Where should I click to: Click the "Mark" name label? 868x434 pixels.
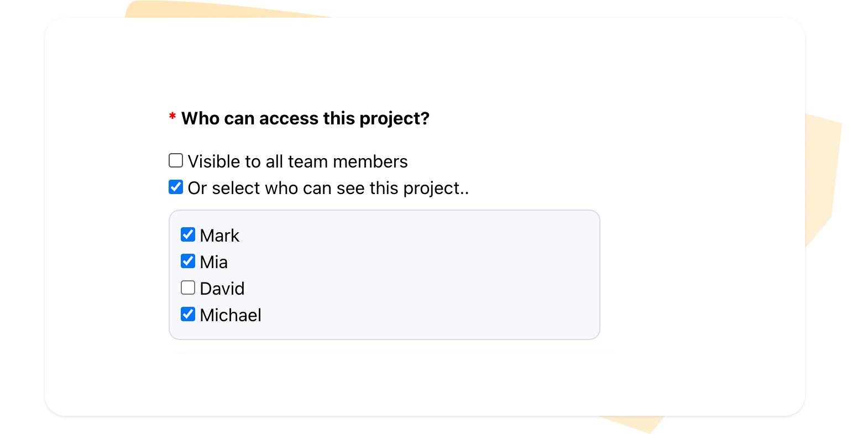219,236
